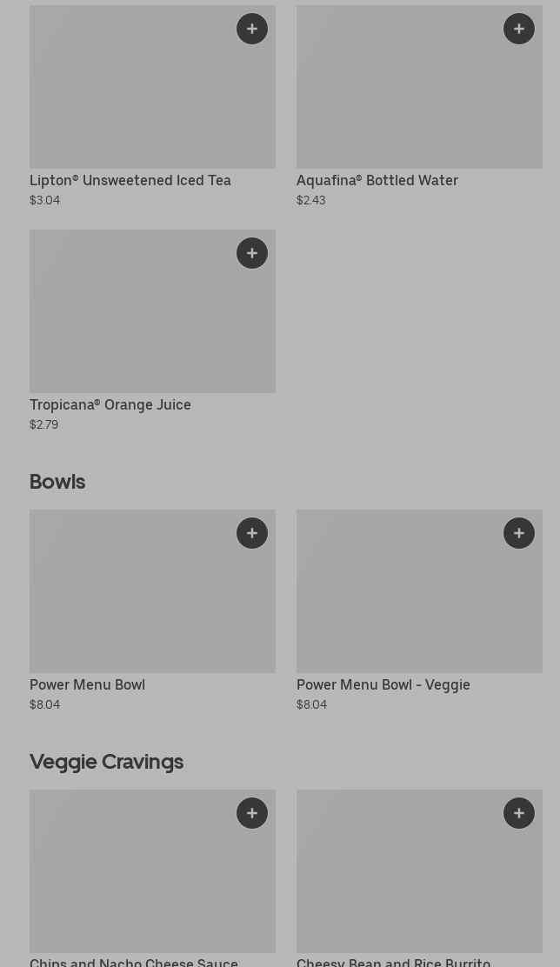Select Power Menu Bowl - Veggie name
This screenshot has height=967, width=560.
coord(383,685)
